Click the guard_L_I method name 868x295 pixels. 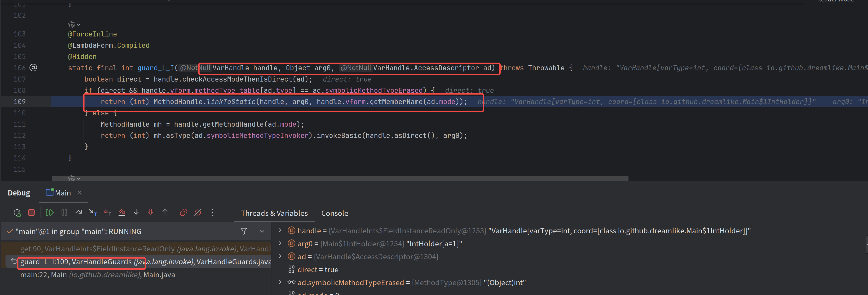pos(156,68)
